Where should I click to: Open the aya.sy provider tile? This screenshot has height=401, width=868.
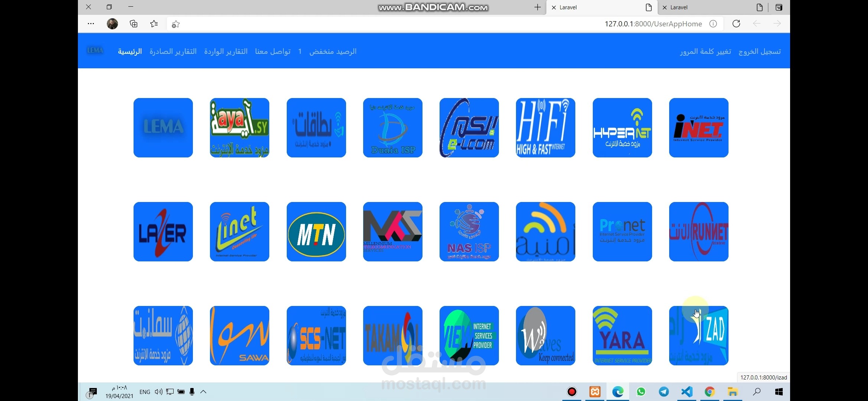pos(239,128)
